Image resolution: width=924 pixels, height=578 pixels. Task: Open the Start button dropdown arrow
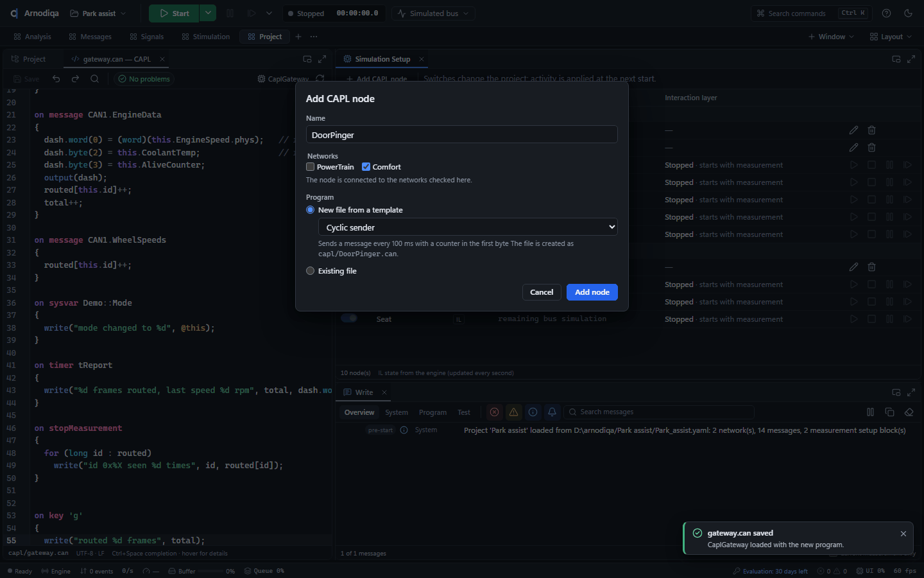coord(208,13)
